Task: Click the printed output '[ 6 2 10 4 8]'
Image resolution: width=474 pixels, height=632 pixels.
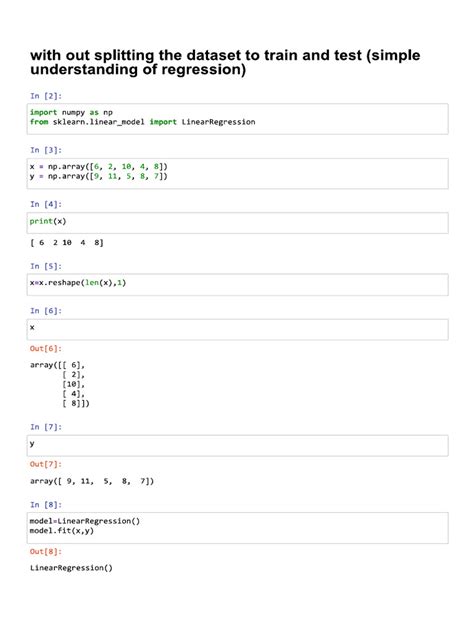Action: [67, 243]
